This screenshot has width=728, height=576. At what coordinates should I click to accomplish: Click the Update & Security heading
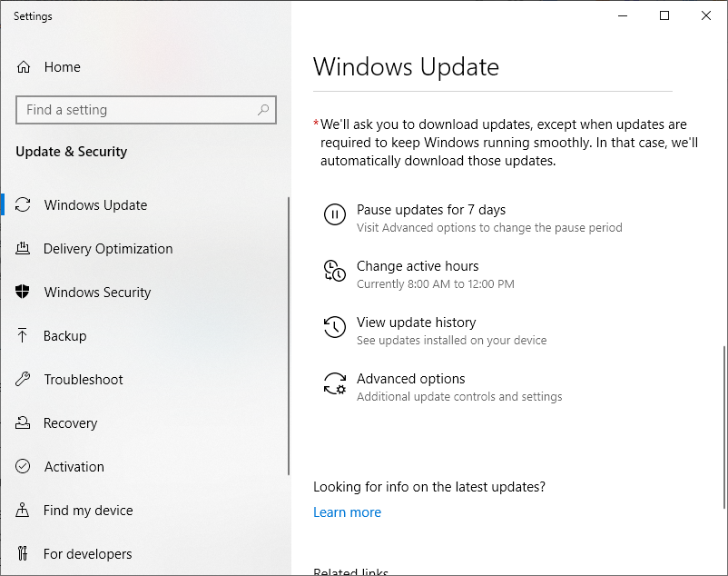tap(71, 152)
